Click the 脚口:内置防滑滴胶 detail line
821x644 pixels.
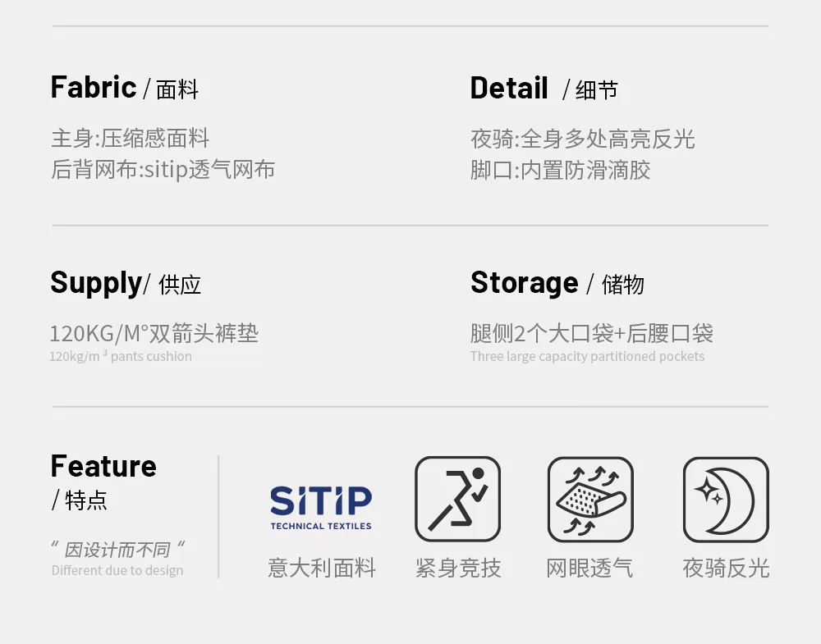(560, 171)
